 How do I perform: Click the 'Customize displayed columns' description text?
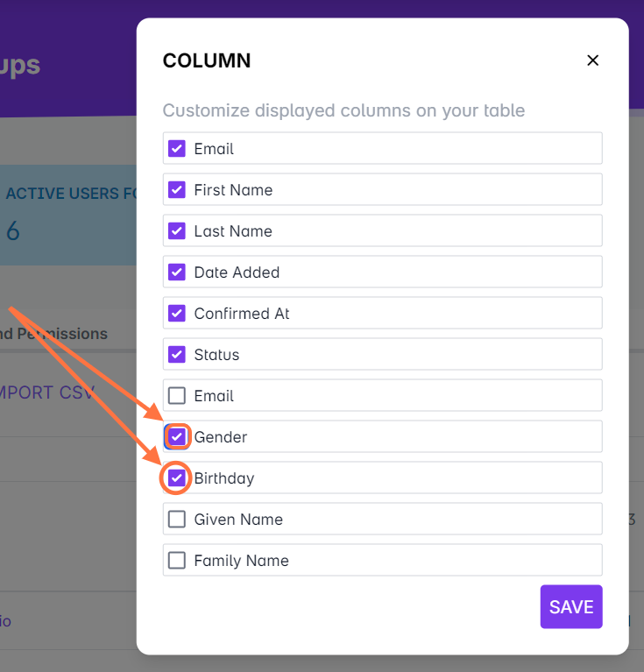click(343, 111)
